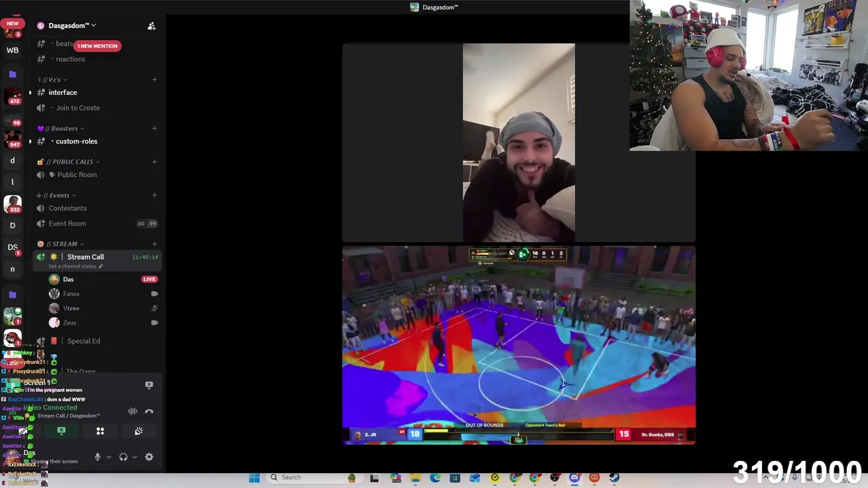Screen dimensions: 868x488
Task: Open the purple folder server group
Action: pos(12,74)
